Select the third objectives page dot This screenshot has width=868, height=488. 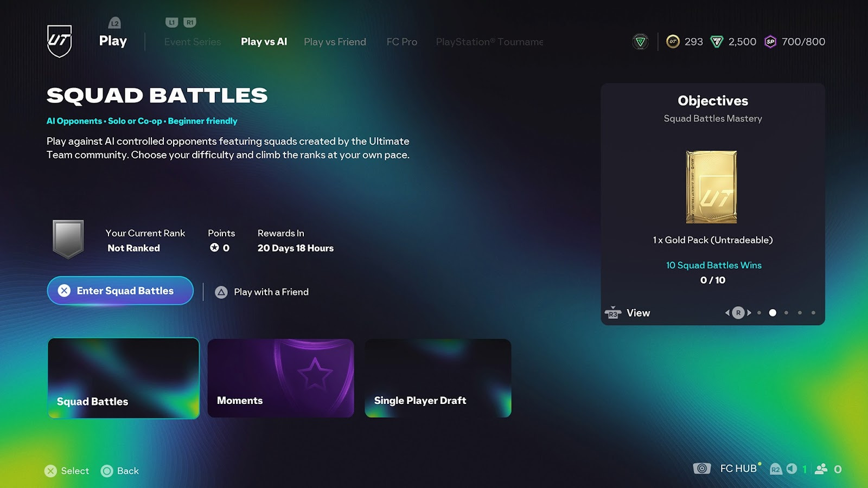(x=786, y=313)
